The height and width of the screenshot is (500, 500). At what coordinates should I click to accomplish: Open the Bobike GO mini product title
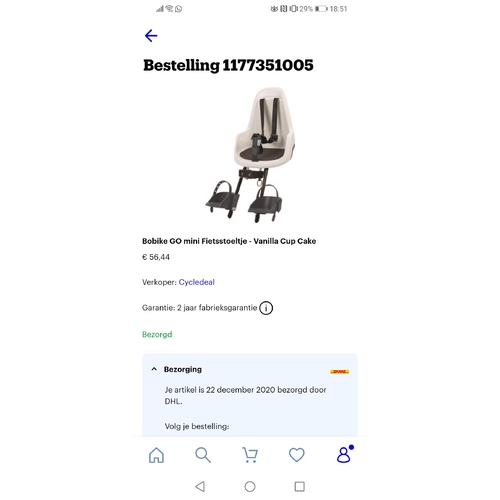(229, 241)
